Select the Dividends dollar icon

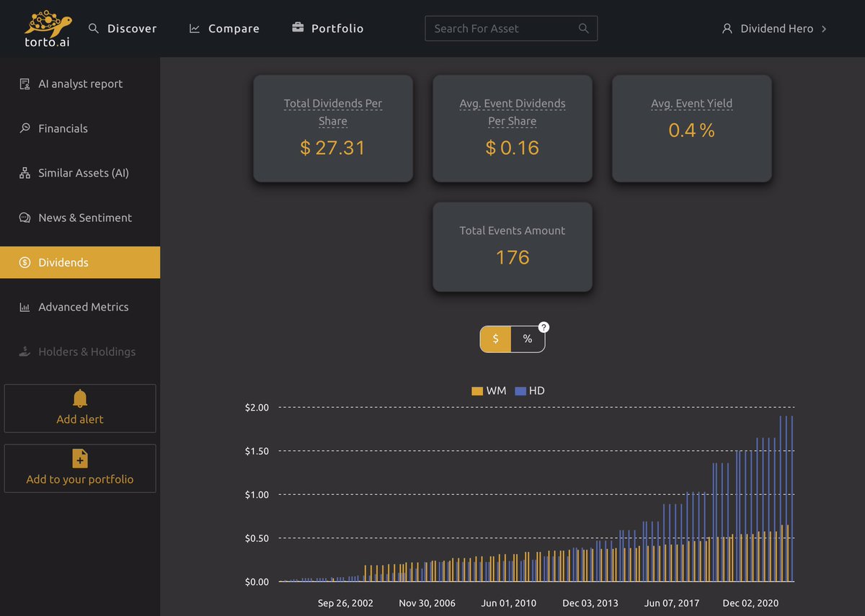coord(23,262)
